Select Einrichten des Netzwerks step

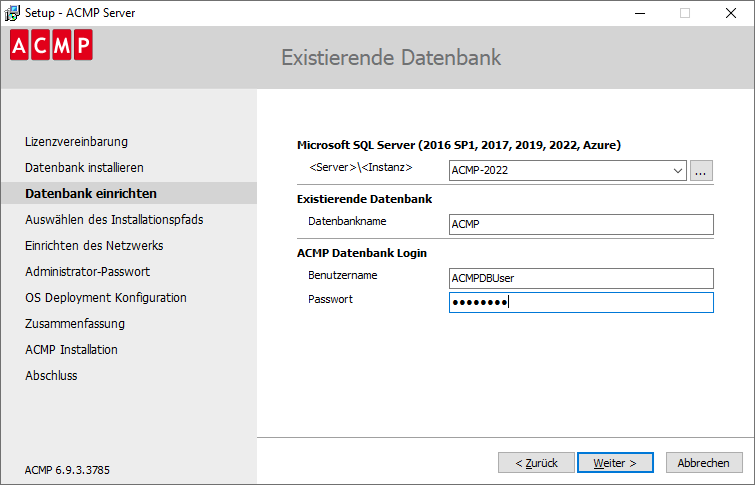tap(94, 246)
